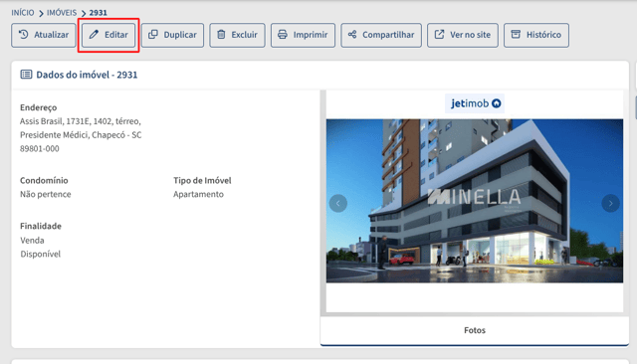Click the printer icon on Imprimir
The image size is (637, 364).
tap(283, 35)
